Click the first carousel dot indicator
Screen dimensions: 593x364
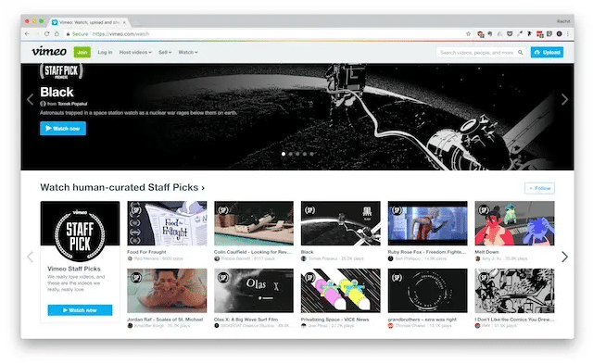(284, 154)
